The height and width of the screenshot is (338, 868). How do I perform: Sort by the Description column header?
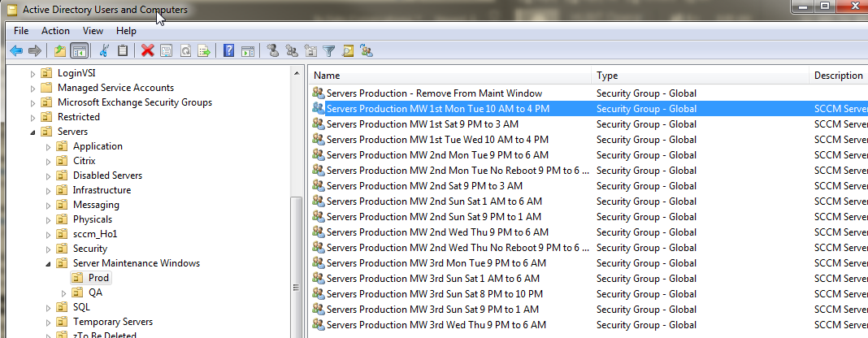(x=839, y=76)
